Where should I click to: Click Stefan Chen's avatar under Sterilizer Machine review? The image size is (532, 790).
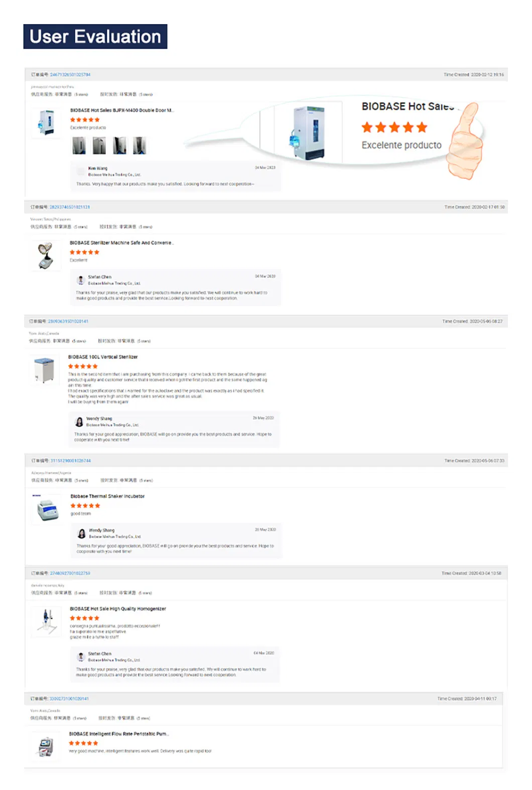(80, 280)
